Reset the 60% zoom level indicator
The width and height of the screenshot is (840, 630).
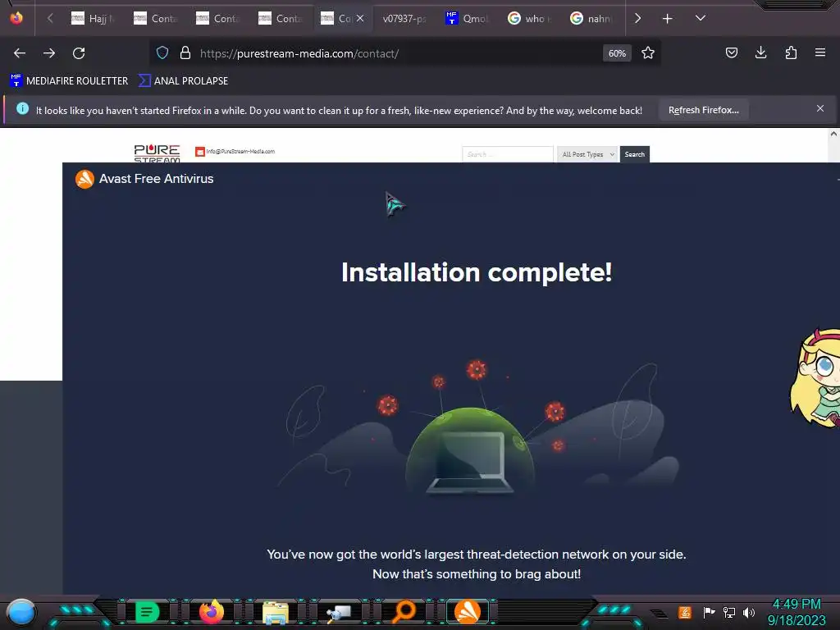coord(617,53)
